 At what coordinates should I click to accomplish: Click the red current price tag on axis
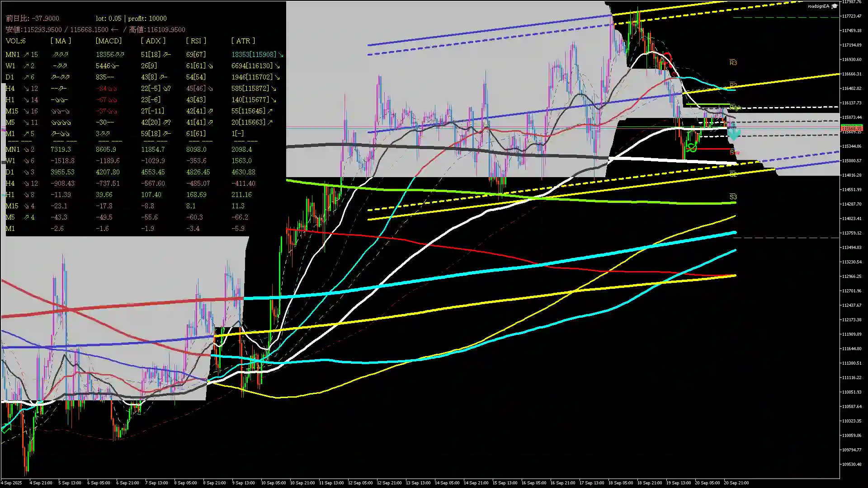coord(851,129)
